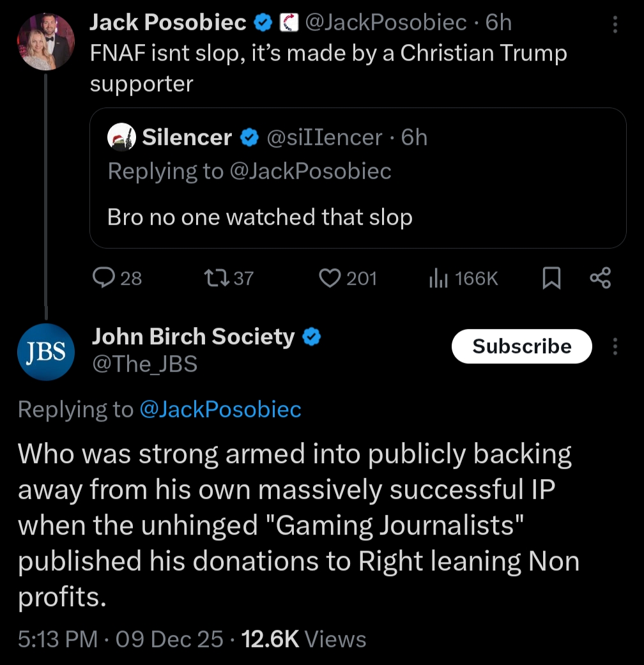The width and height of the screenshot is (644, 665).
Task: Open the quoted Silencer tweet text
Action: coord(259,217)
